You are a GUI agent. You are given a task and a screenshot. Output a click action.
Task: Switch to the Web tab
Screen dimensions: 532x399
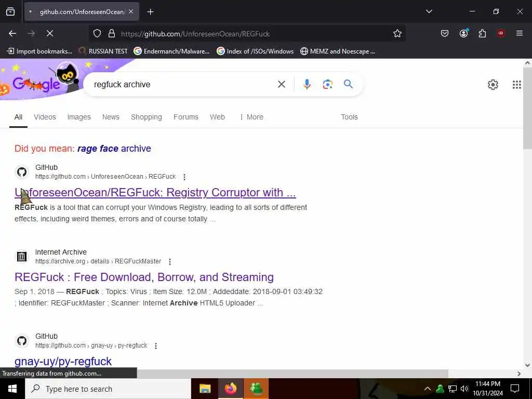click(x=217, y=117)
